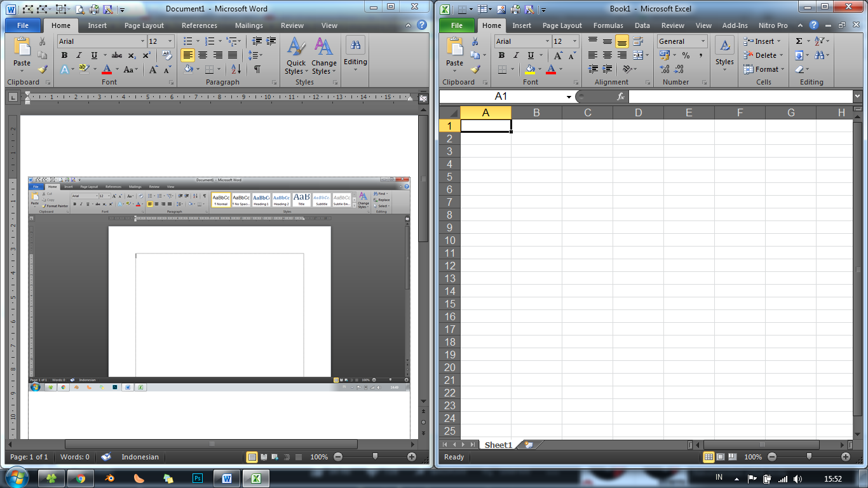Open the font size dropdown in Word
Screen dimensions: 868x488
(170, 41)
